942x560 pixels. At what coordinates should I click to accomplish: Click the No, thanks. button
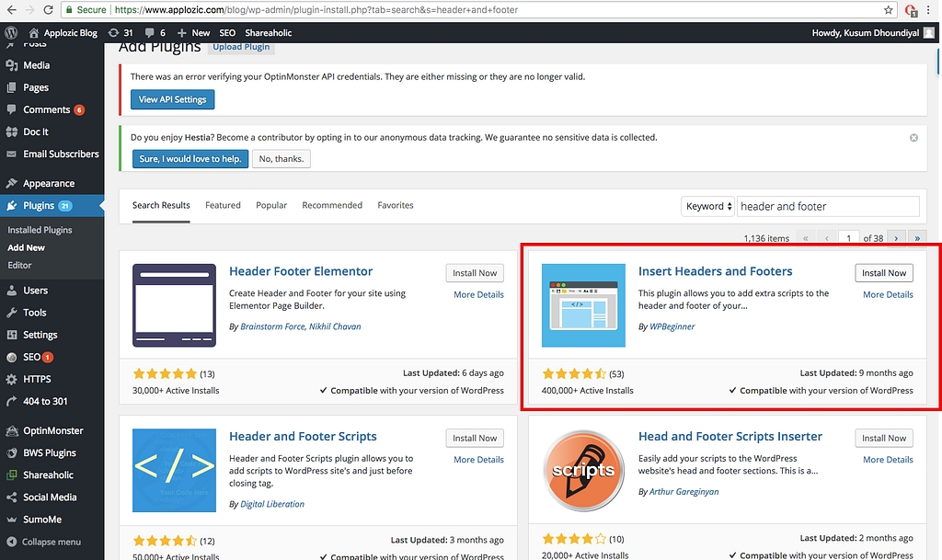(x=281, y=159)
